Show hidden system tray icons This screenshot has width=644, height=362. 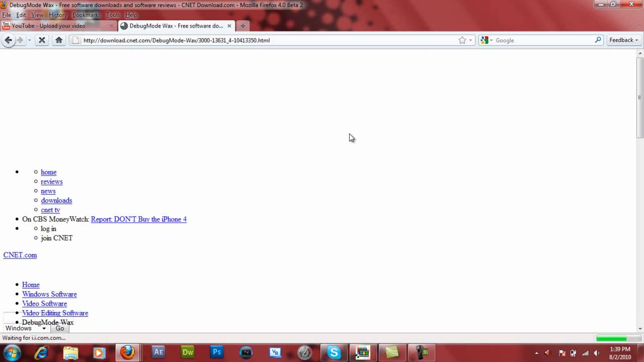(x=536, y=353)
